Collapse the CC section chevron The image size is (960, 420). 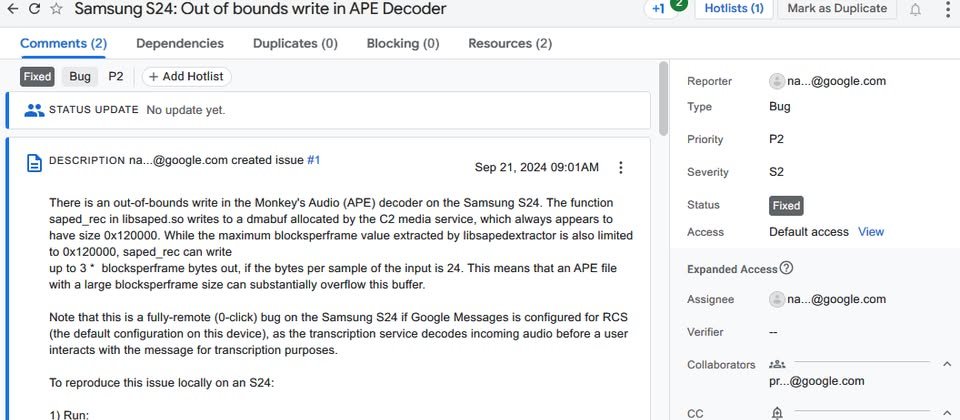point(947,413)
